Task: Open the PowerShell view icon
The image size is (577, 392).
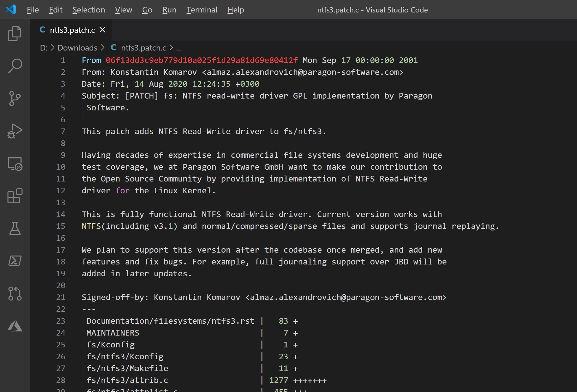Action: click(15, 261)
